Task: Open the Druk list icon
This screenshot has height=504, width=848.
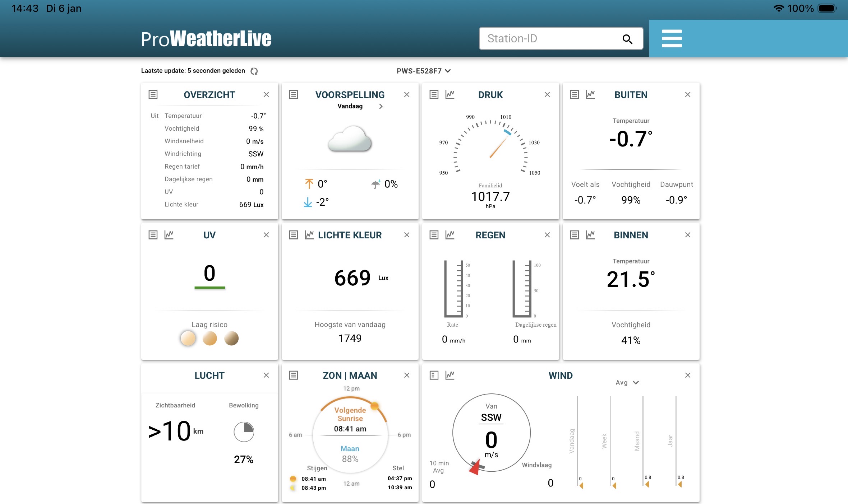Action: point(434,94)
